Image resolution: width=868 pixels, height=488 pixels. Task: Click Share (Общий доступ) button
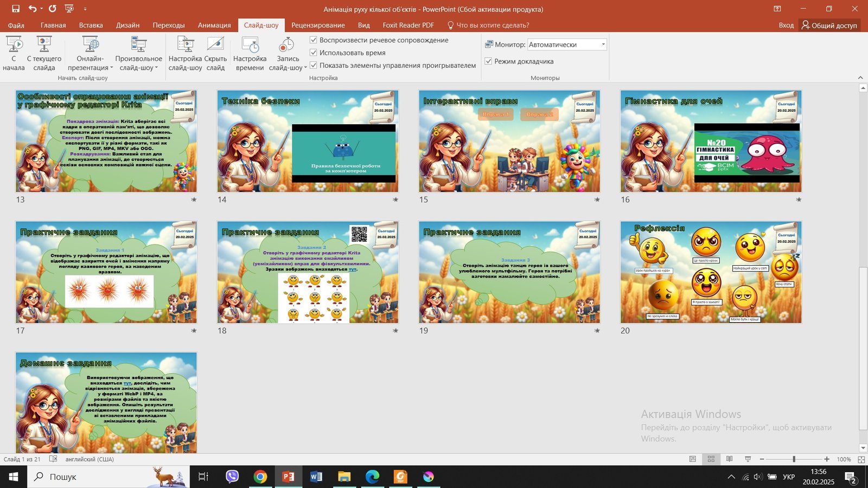(x=829, y=25)
